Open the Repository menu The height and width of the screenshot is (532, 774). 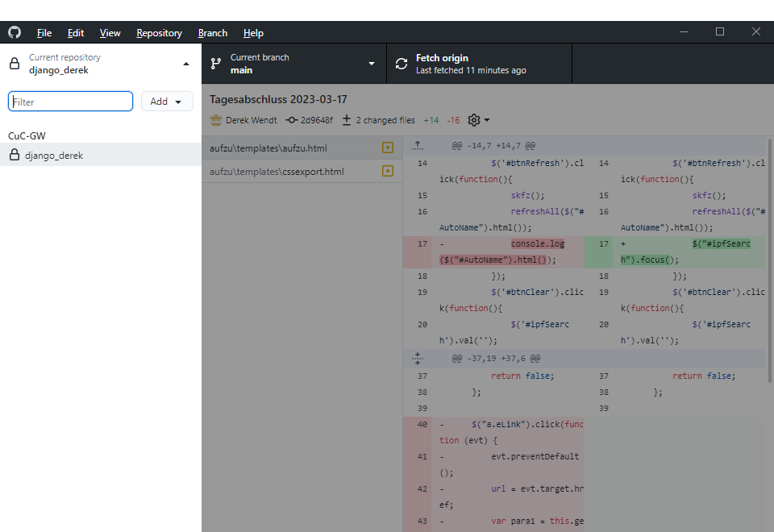click(159, 33)
